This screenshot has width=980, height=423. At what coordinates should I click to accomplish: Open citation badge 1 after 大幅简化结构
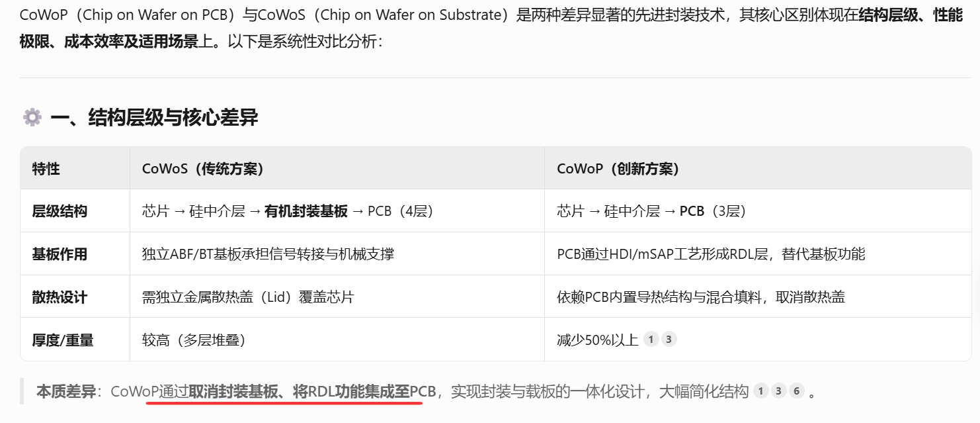coord(760,391)
